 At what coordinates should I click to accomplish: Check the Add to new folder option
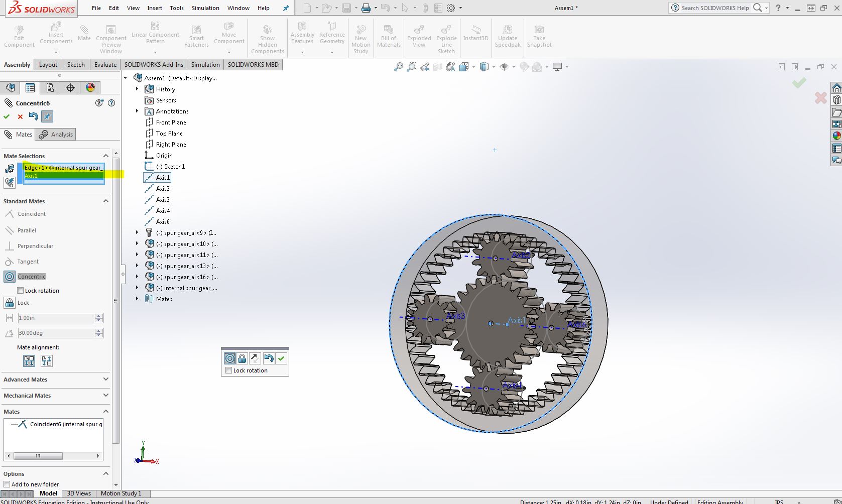coord(7,484)
